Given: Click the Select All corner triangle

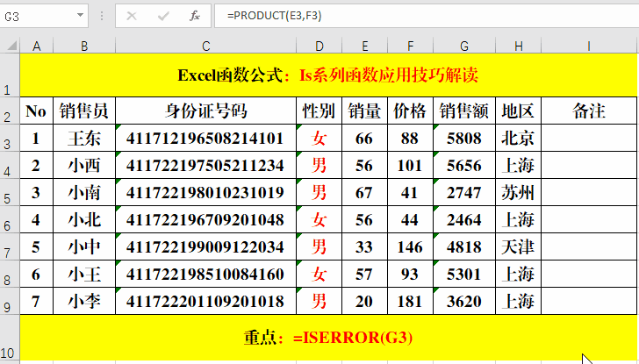Looking at the screenshot, I should coord(11,46).
